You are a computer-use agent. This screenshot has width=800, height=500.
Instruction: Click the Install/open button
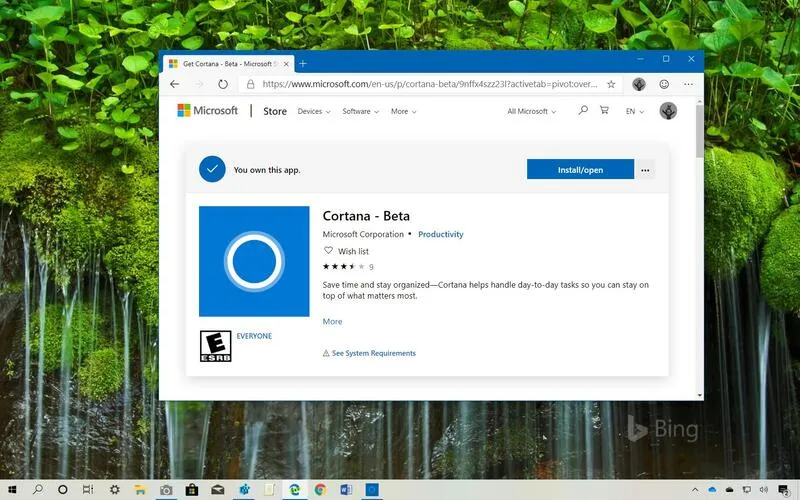pyautogui.click(x=580, y=169)
